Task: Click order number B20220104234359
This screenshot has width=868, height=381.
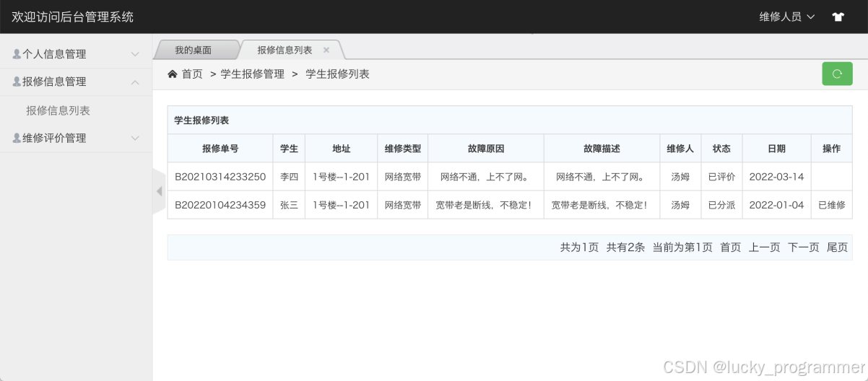Action: 220,205
